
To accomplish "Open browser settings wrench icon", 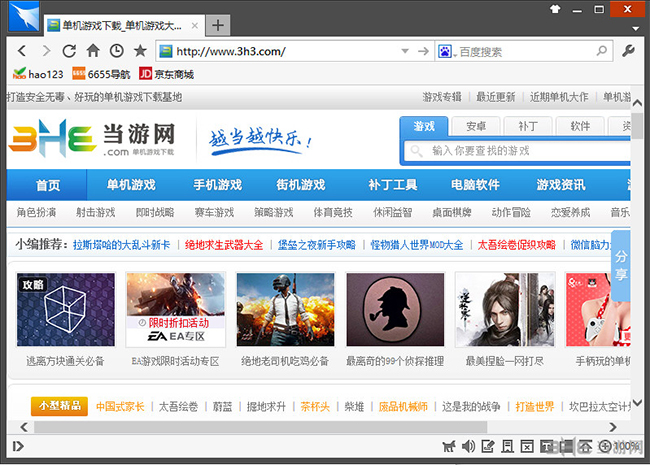I will 628,51.
